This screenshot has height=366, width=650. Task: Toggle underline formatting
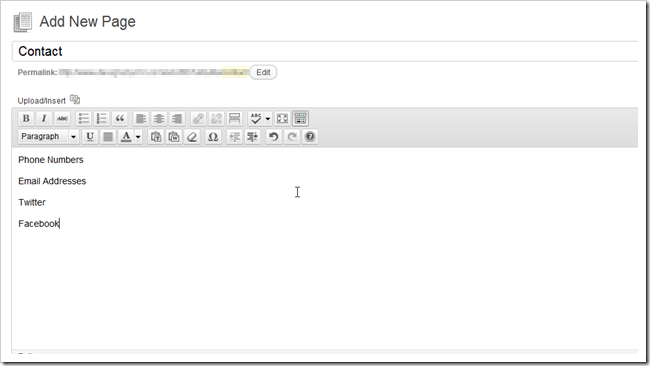click(x=90, y=136)
